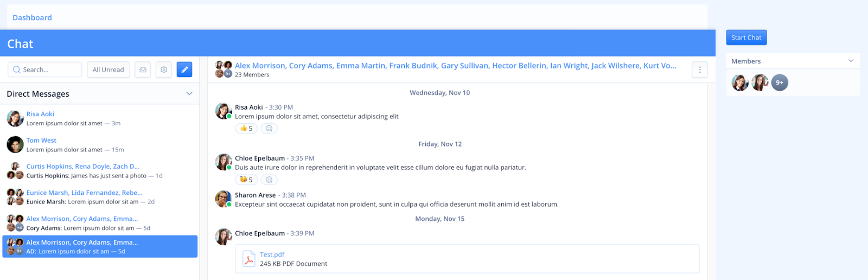Click the chat Search input field

pyautogui.click(x=45, y=69)
